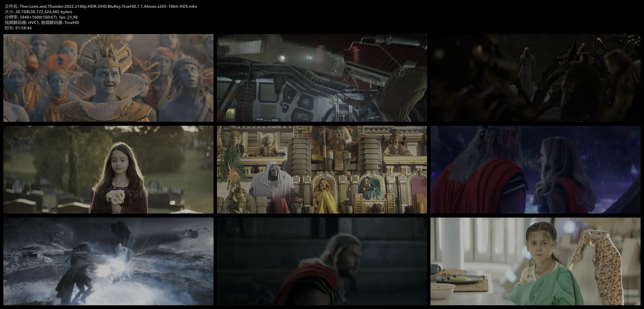Open the spaceship cockpit thumbnail with Groot
Viewport: 644px width, 309px height.
322,78
